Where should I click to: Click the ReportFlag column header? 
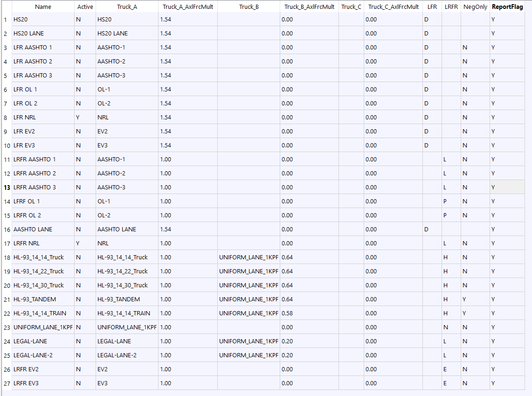(x=507, y=7)
